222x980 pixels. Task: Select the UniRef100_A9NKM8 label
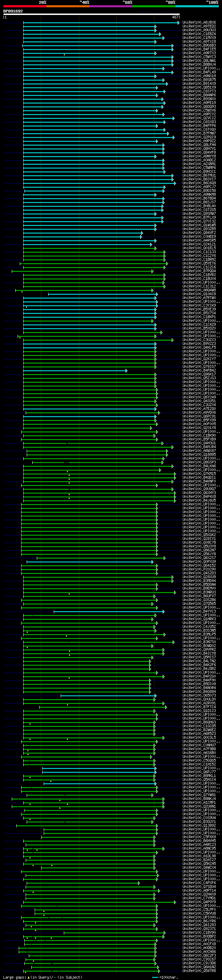[199, 194]
